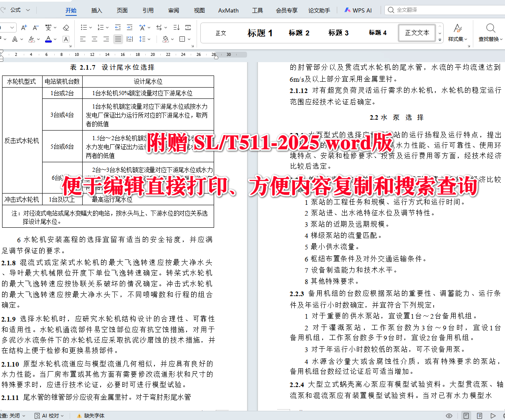Open character scaling / Chinese layout tool
Viewport: 505px width, 420px height.
pyautogui.click(x=142, y=28)
